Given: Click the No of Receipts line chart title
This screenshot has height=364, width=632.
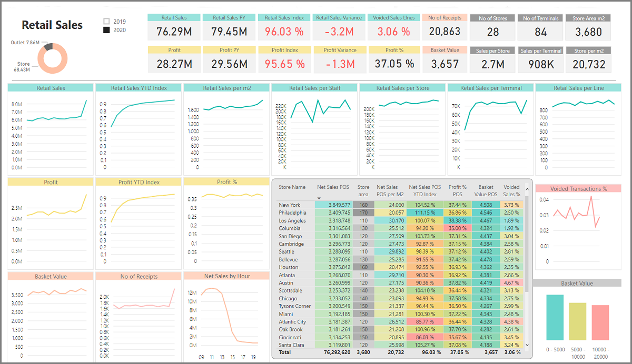Looking at the screenshot, I should coord(139,276).
